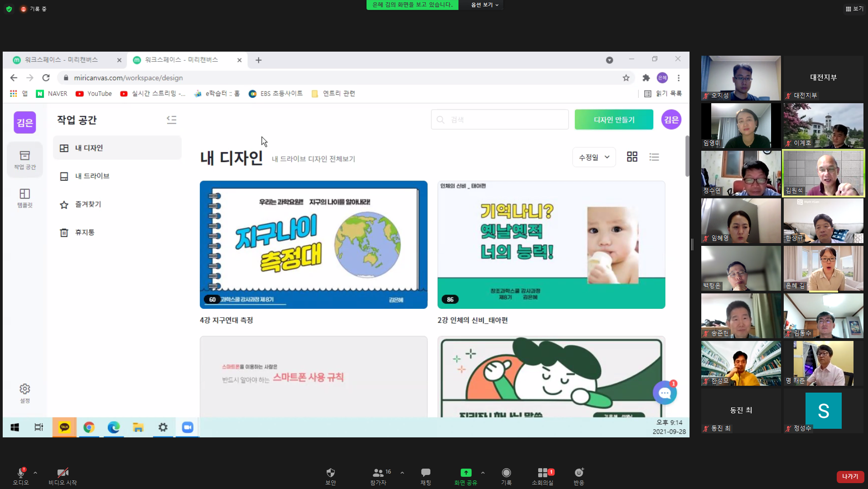Open 즐겨찾기 favorites
Screen dimensions: 868x489
117,204
